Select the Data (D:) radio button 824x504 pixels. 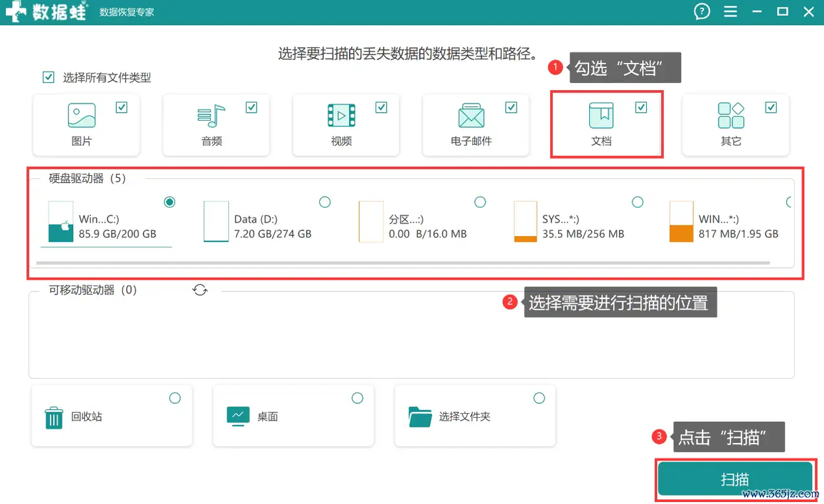325,202
